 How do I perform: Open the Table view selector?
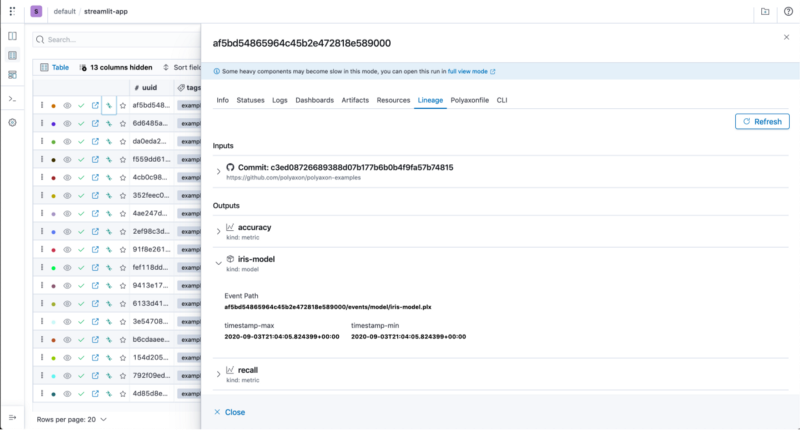(x=55, y=67)
